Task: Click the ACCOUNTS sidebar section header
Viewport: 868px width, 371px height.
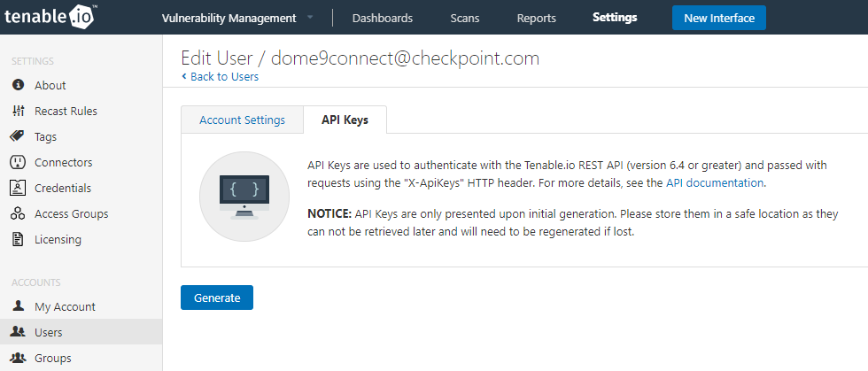Action: [36, 282]
